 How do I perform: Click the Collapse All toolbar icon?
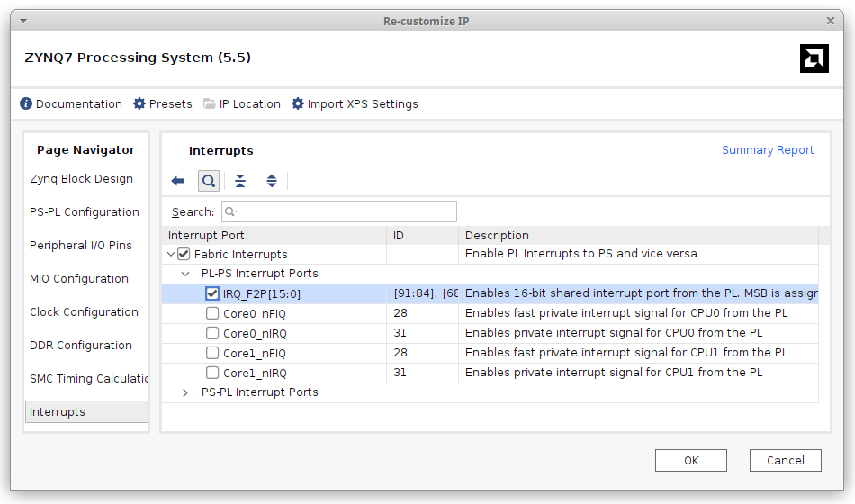[x=240, y=181]
